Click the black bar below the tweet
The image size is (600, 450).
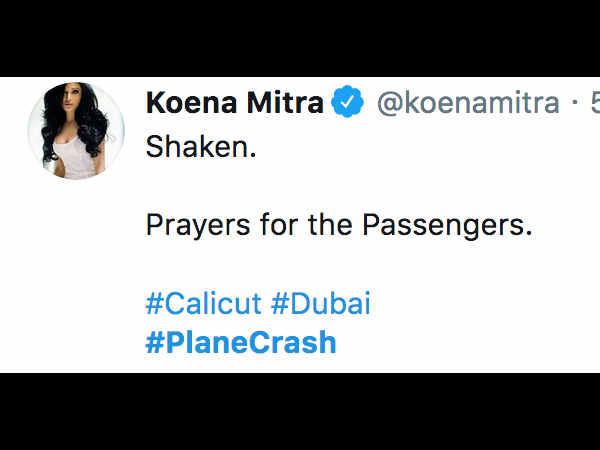[300, 412]
